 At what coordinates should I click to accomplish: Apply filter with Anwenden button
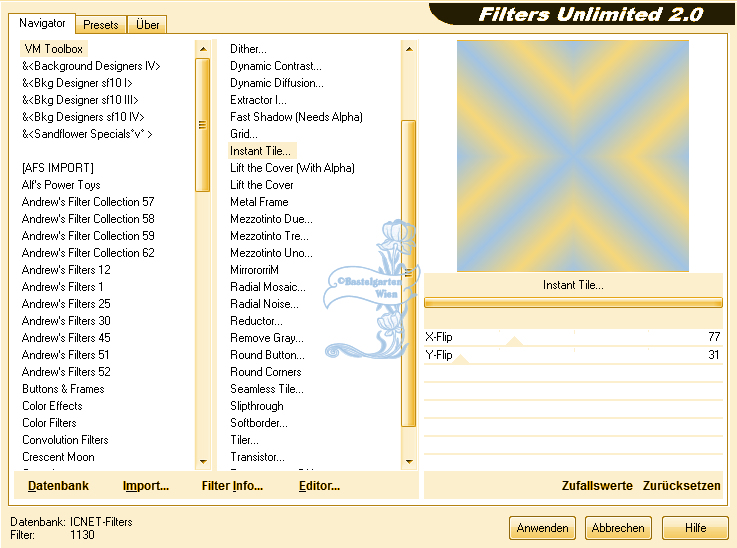(x=542, y=528)
